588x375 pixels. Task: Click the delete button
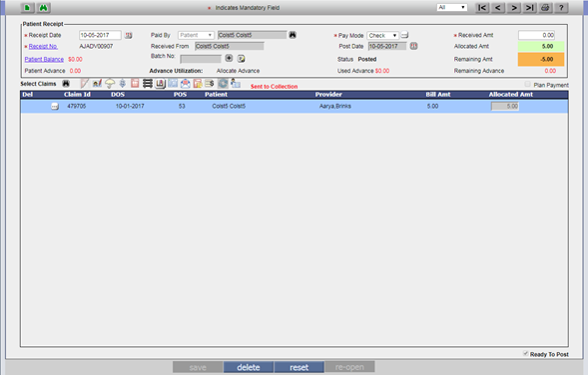coord(249,367)
